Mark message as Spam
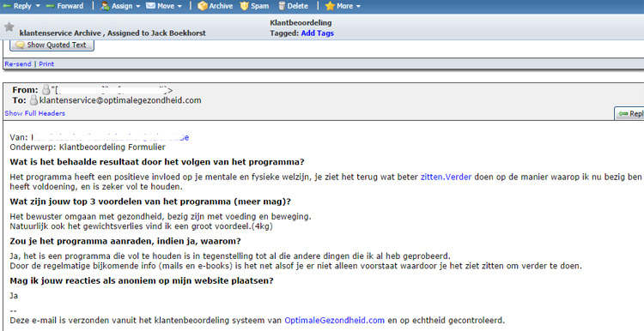Viewport: 644px width, 331px height. tap(255, 6)
